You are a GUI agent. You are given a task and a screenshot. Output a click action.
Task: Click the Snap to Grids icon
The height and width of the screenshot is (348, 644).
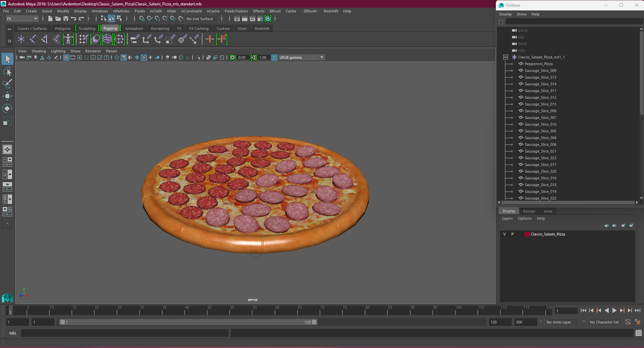click(142, 19)
